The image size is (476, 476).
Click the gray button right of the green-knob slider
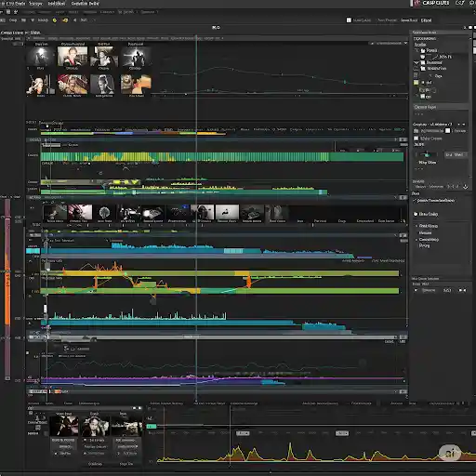pyautogui.click(x=456, y=154)
